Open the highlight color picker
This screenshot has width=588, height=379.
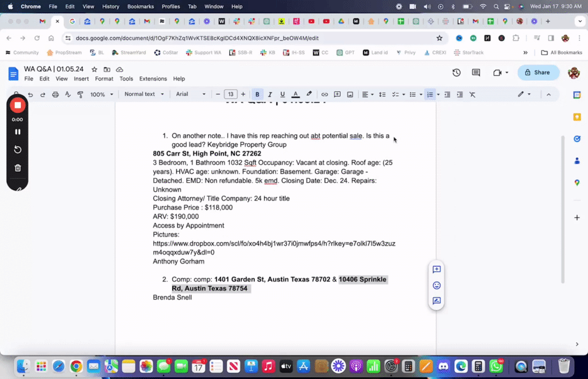tap(309, 95)
